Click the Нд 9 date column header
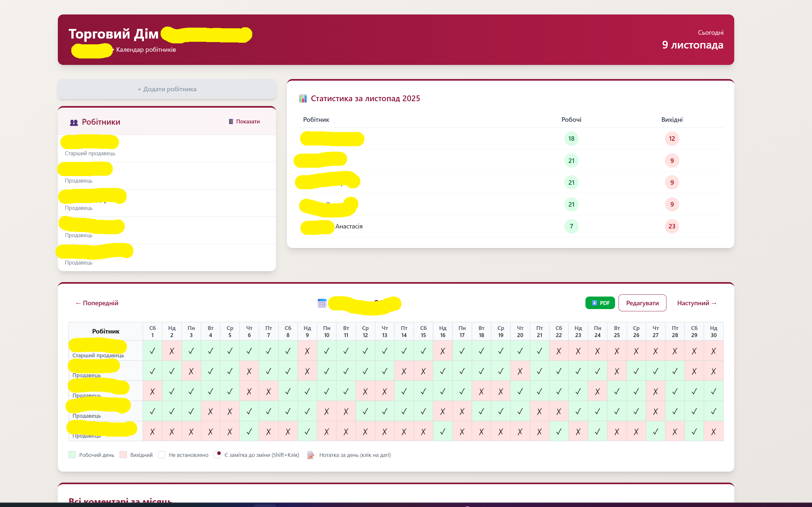The image size is (812, 507). click(307, 332)
